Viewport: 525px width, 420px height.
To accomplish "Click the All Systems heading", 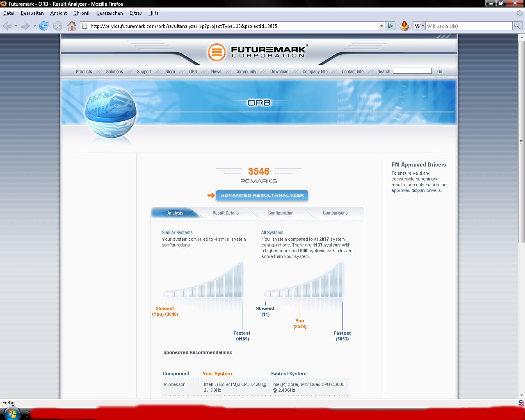I will click(x=272, y=233).
